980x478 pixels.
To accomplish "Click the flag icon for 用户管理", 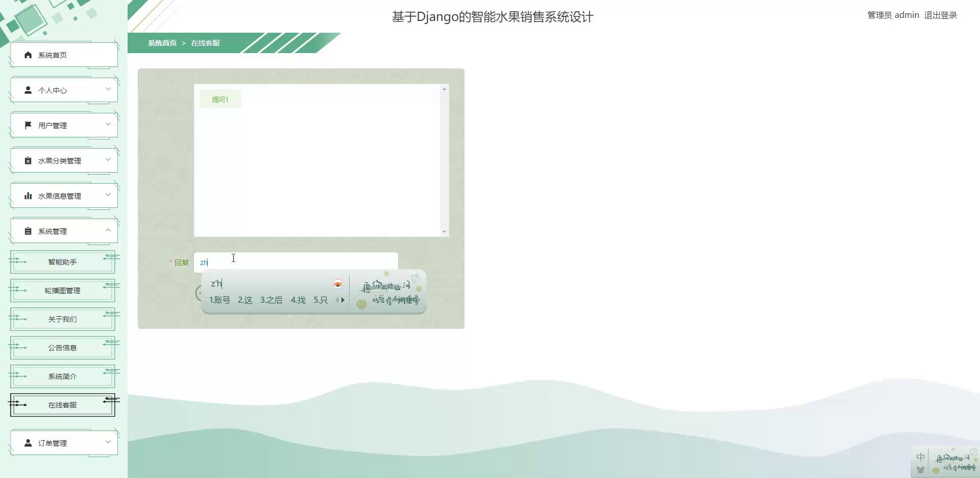I will coord(28,125).
